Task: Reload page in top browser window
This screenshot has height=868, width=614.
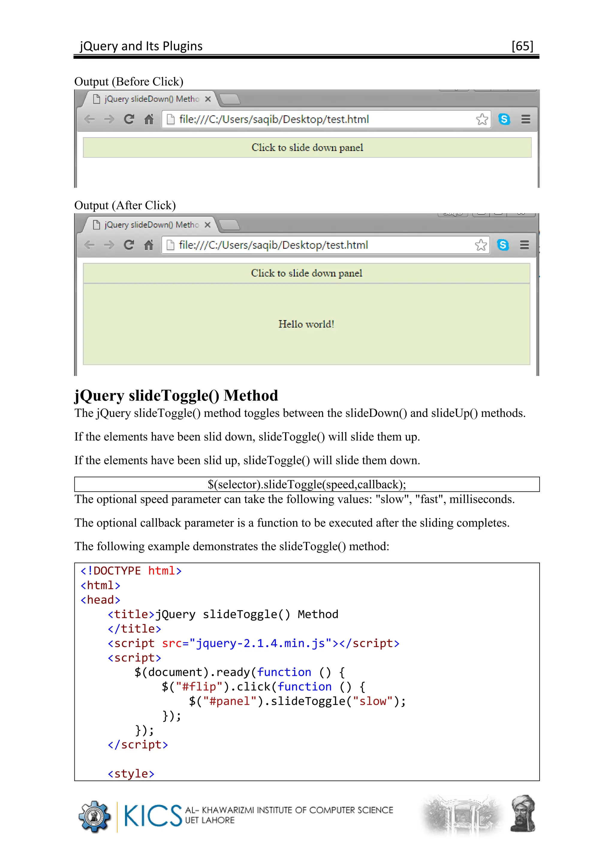Action: (129, 120)
